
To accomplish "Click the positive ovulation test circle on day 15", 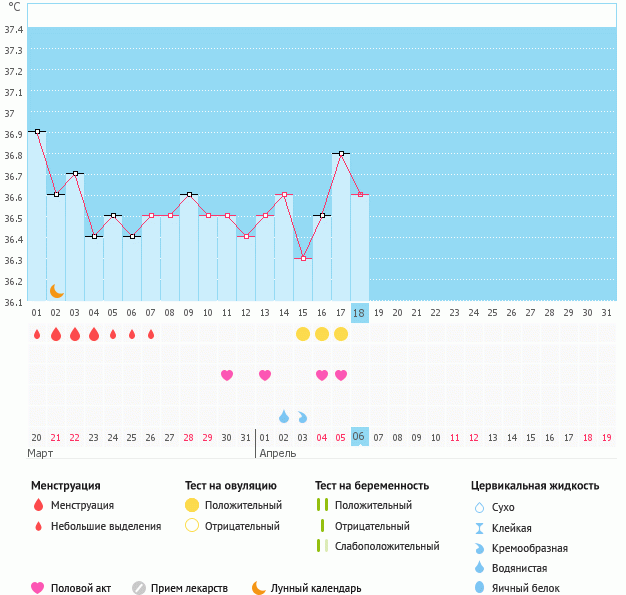I will coord(303,333).
